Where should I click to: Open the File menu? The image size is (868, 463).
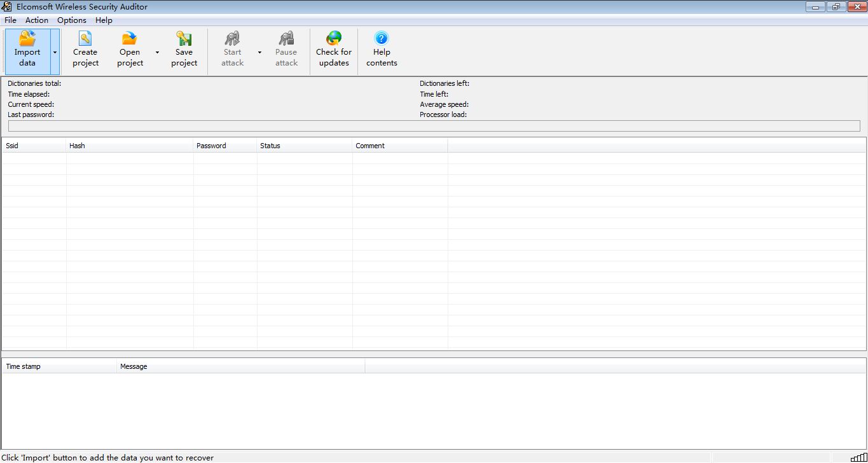coord(10,20)
